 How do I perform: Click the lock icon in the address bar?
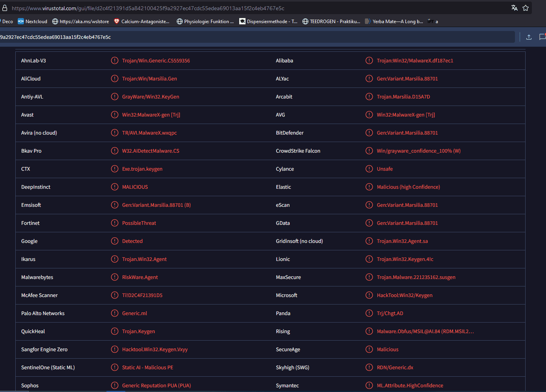click(5, 8)
